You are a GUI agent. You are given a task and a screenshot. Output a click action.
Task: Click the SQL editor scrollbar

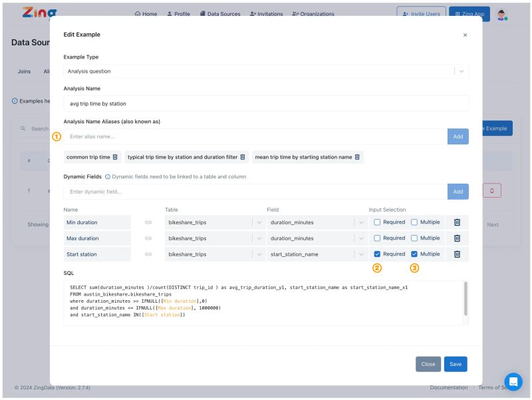coord(465,299)
